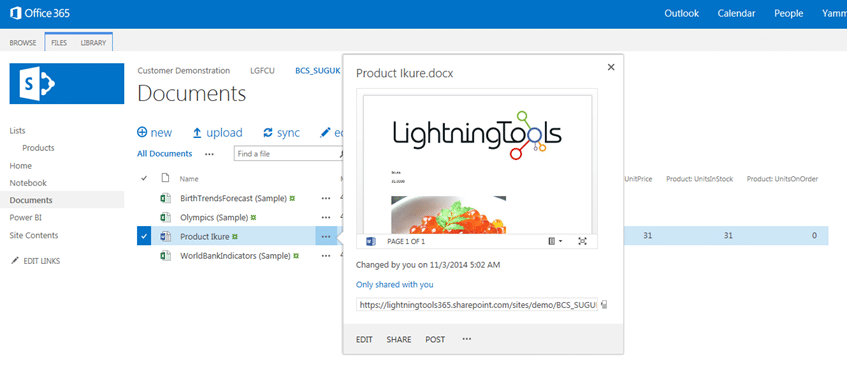Select the All Documents view link
847x373 pixels.
(164, 154)
